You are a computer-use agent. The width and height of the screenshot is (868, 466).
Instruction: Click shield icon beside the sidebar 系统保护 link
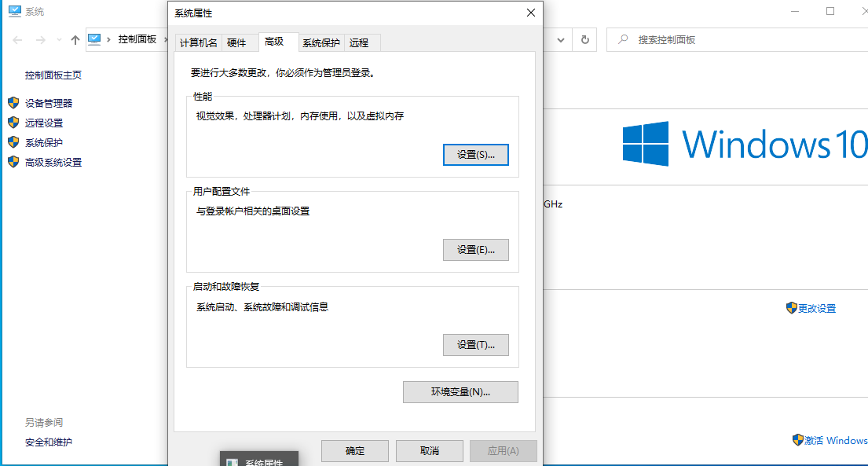pyautogui.click(x=13, y=142)
